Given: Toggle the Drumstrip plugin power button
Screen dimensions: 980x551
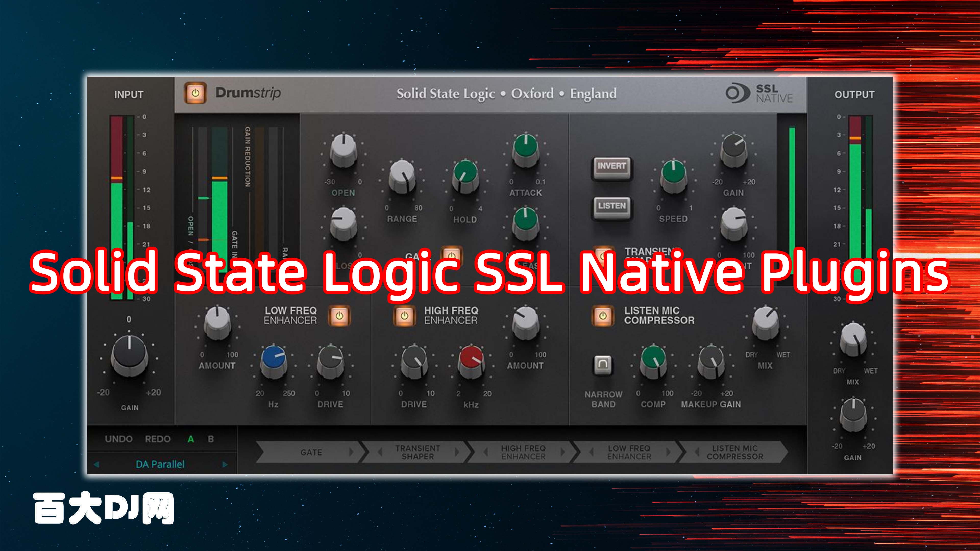Looking at the screenshot, I should click(x=195, y=93).
